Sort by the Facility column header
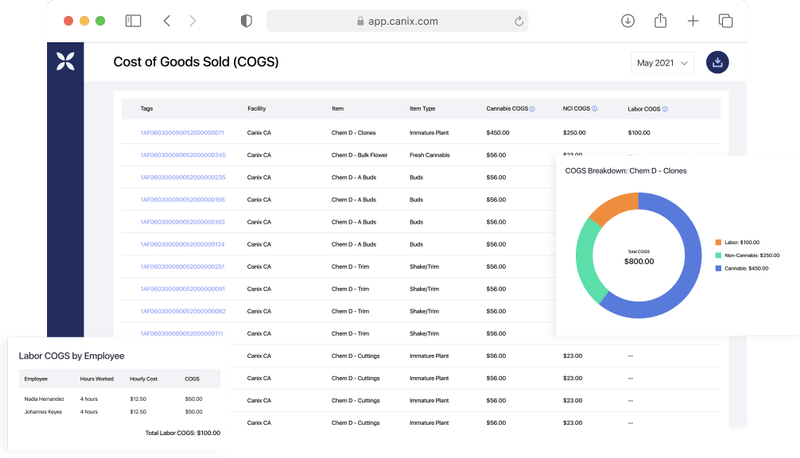Viewport: 800px width, 458px height. [x=257, y=109]
